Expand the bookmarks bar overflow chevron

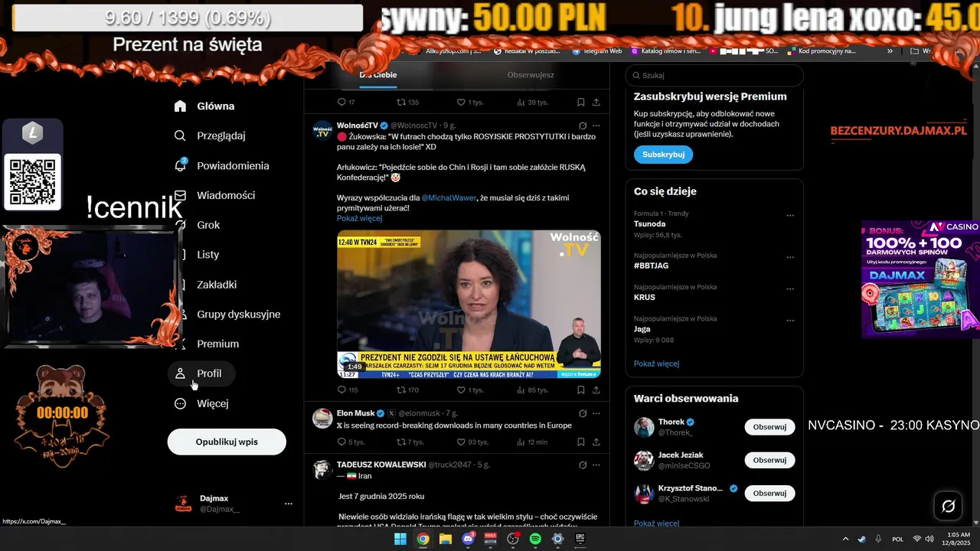[890, 51]
